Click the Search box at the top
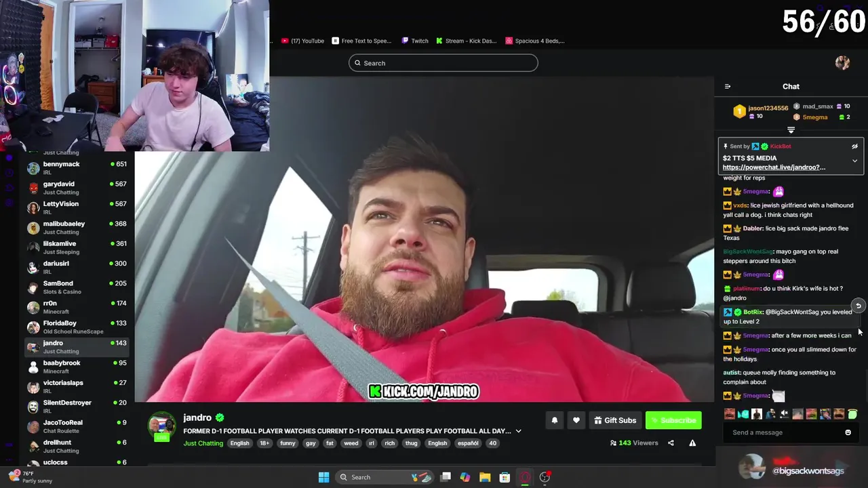 pos(443,63)
